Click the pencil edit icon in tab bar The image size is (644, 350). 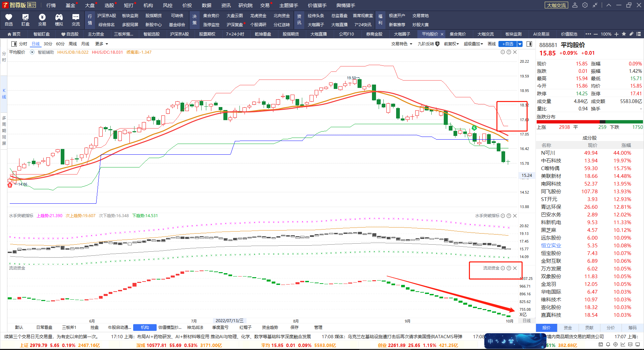point(631,34)
